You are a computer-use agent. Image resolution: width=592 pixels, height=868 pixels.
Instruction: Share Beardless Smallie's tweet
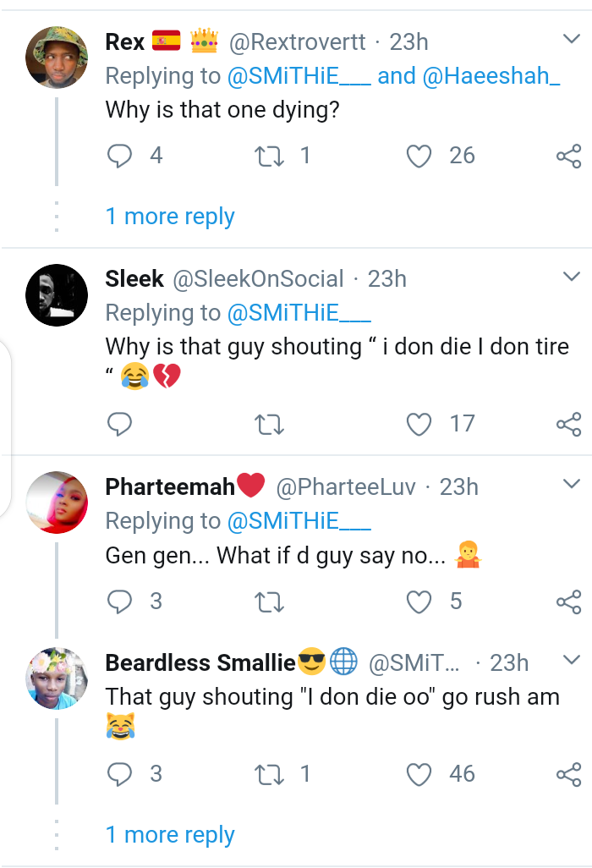click(568, 774)
